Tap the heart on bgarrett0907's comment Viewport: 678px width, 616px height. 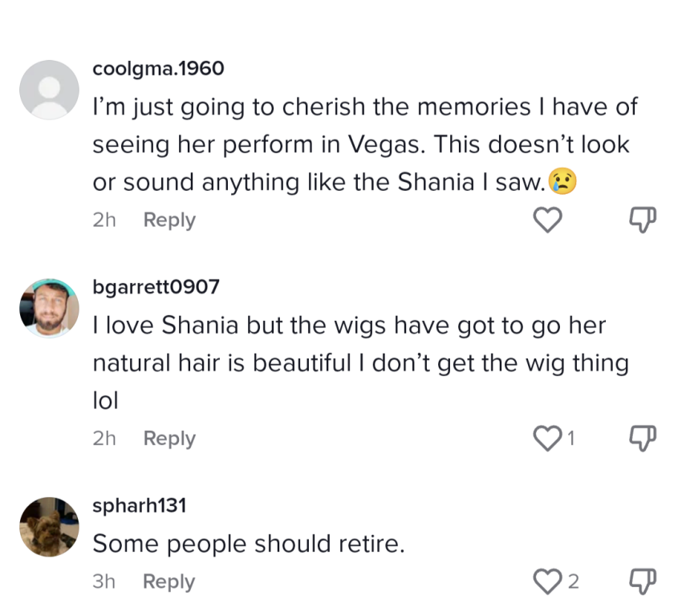[x=547, y=438]
